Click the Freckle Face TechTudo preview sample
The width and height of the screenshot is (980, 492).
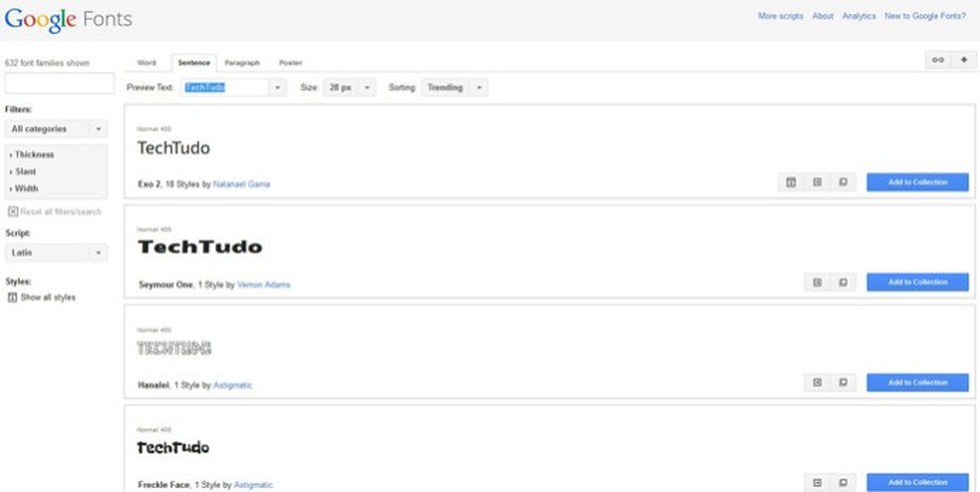pyautogui.click(x=173, y=447)
